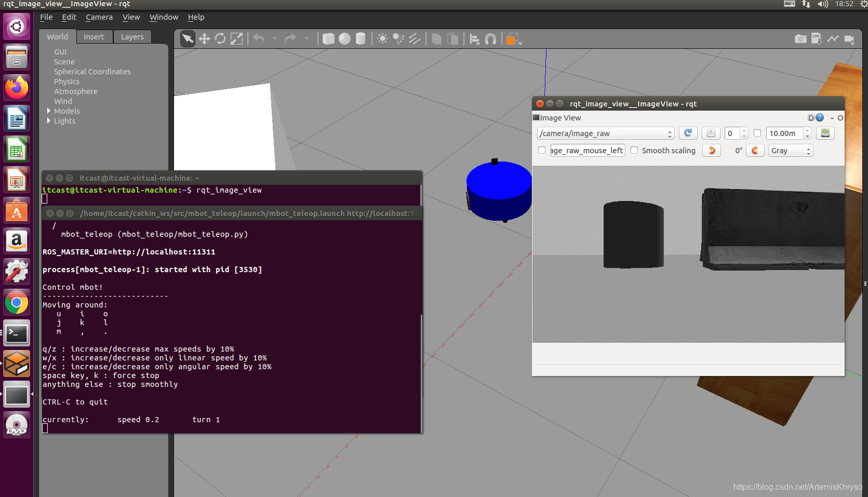Open the /camera/image_raw topic dropdown
Image resolution: width=868 pixels, height=497 pixels.
click(x=606, y=133)
